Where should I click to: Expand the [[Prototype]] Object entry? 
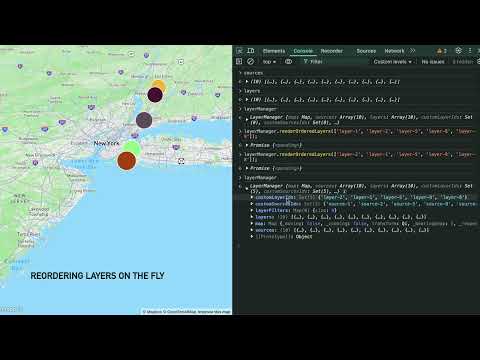[252, 237]
